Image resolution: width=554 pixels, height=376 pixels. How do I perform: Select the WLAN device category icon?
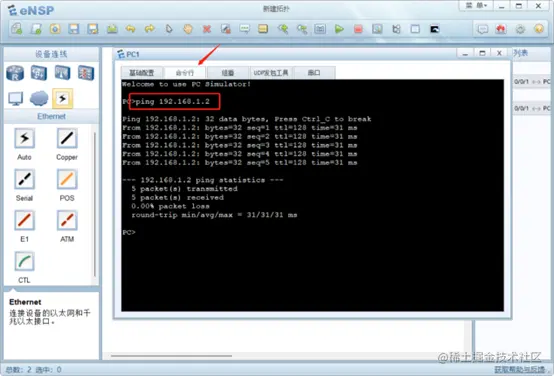(63, 73)
